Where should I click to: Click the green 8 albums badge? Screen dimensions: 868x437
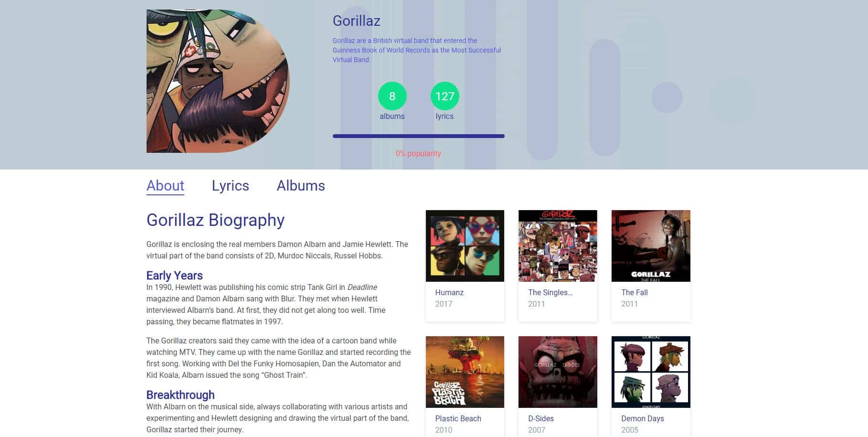point(392,96)
